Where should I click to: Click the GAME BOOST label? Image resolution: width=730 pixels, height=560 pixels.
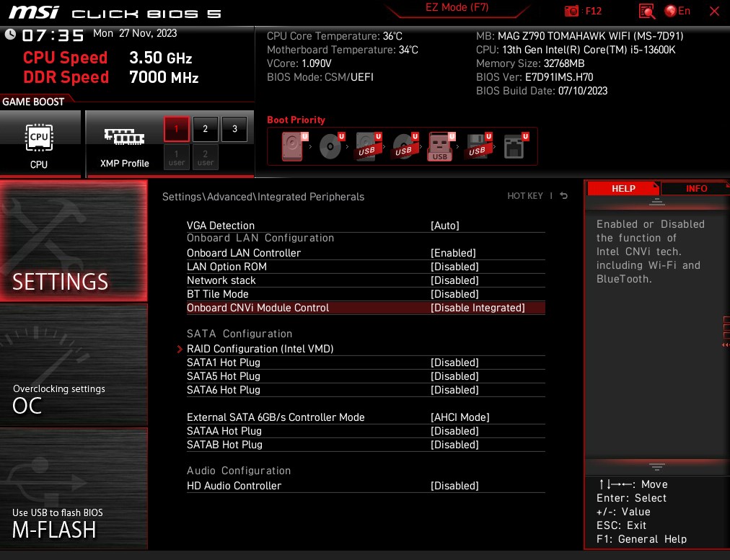[33, 102]
